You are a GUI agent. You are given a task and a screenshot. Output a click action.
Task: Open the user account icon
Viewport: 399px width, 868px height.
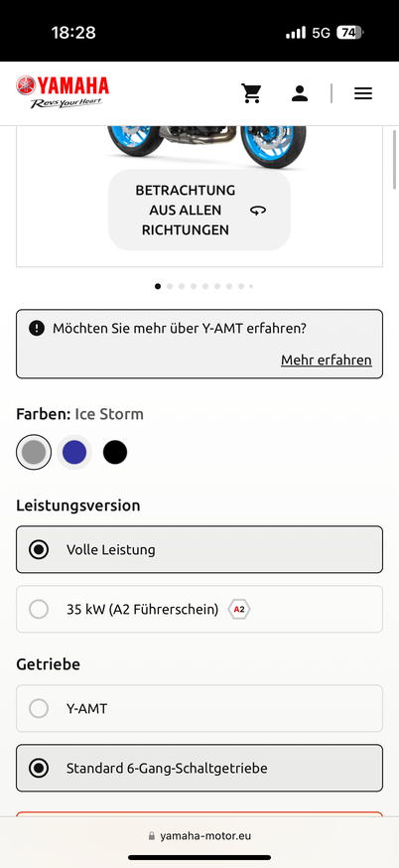point(300,93)
